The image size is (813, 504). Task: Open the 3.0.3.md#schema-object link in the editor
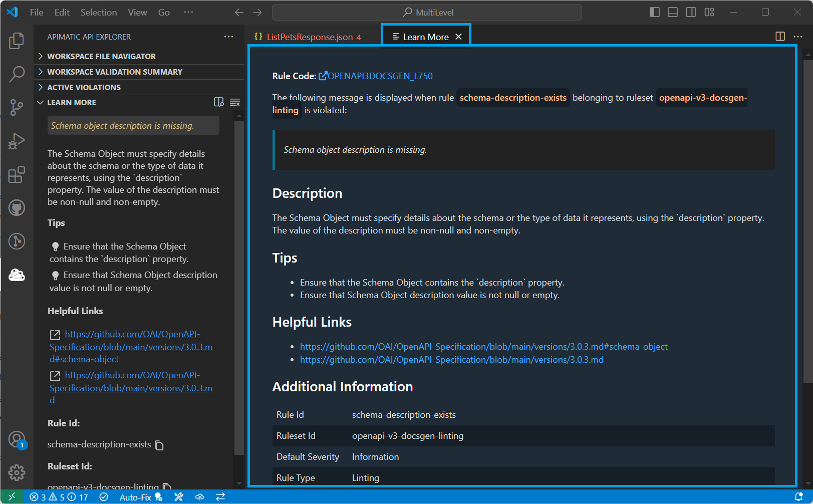[484, 347]
